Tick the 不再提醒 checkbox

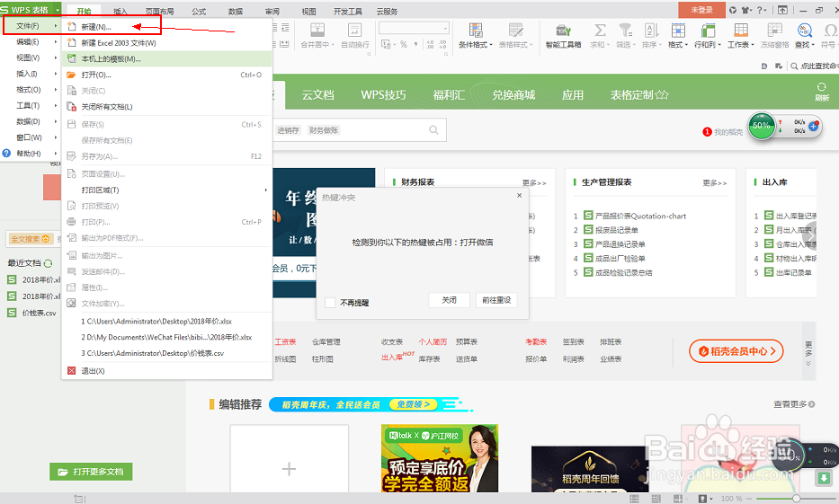[x=330, y=303]
